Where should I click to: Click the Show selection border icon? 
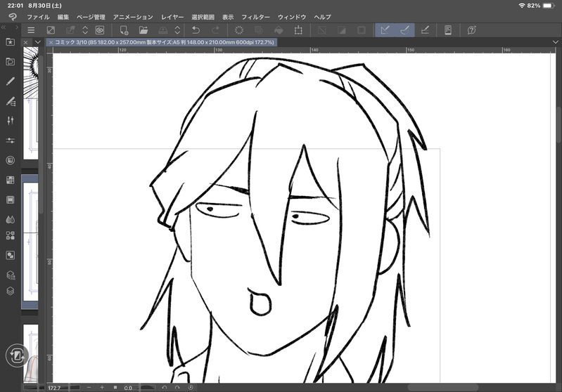pyautogui.click(x=362, y=30)
